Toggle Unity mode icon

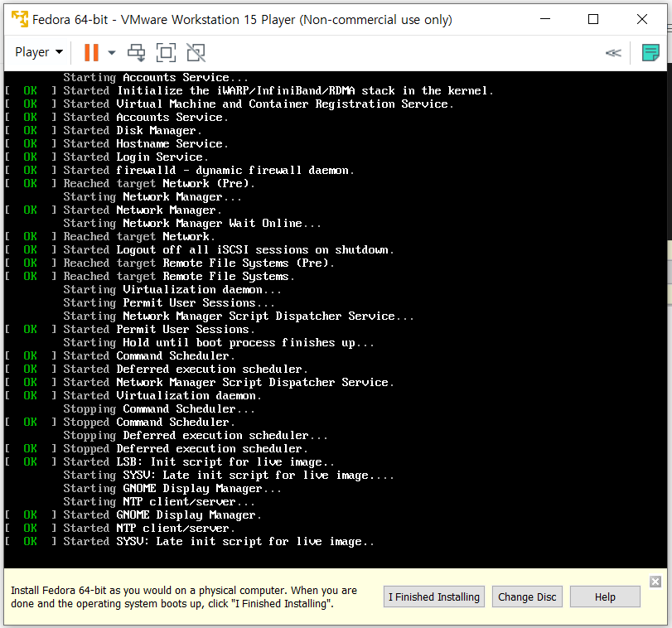[x=196, y=53]
